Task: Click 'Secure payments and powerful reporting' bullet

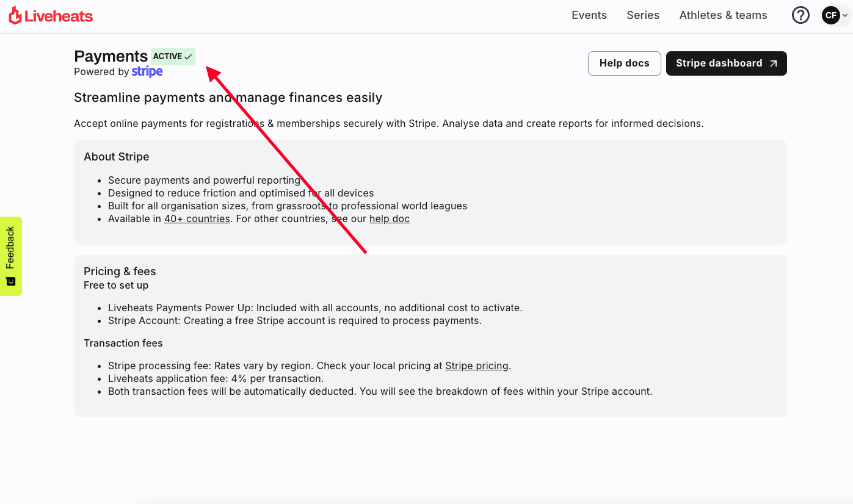Action: (x=204, y=180)
